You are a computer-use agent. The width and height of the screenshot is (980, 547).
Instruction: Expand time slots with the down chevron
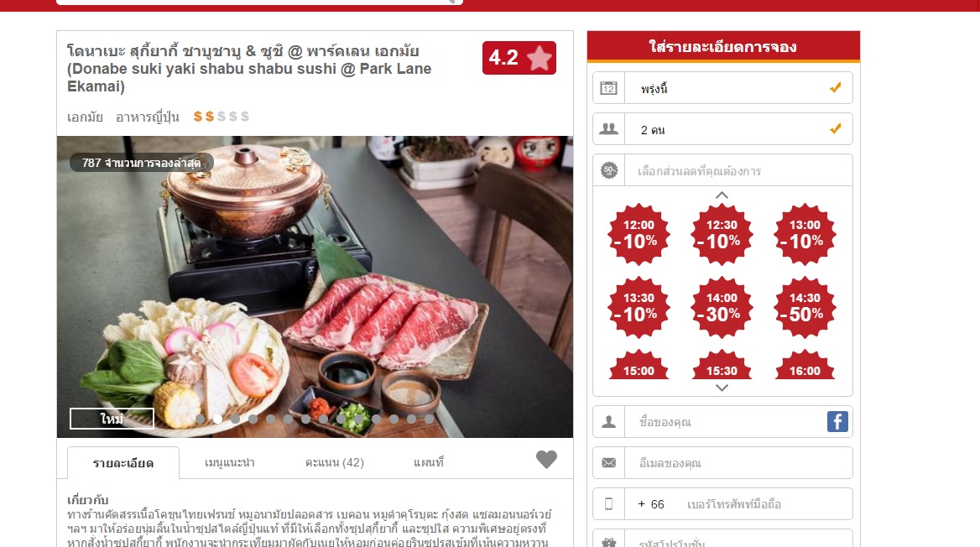pos(722,388)
